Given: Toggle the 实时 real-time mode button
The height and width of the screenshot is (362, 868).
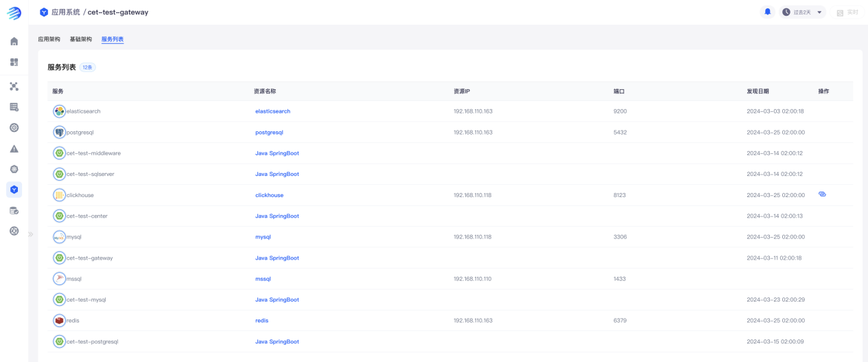Looking at the screenshot, I should pyautogui.click(x=847, y=12).
